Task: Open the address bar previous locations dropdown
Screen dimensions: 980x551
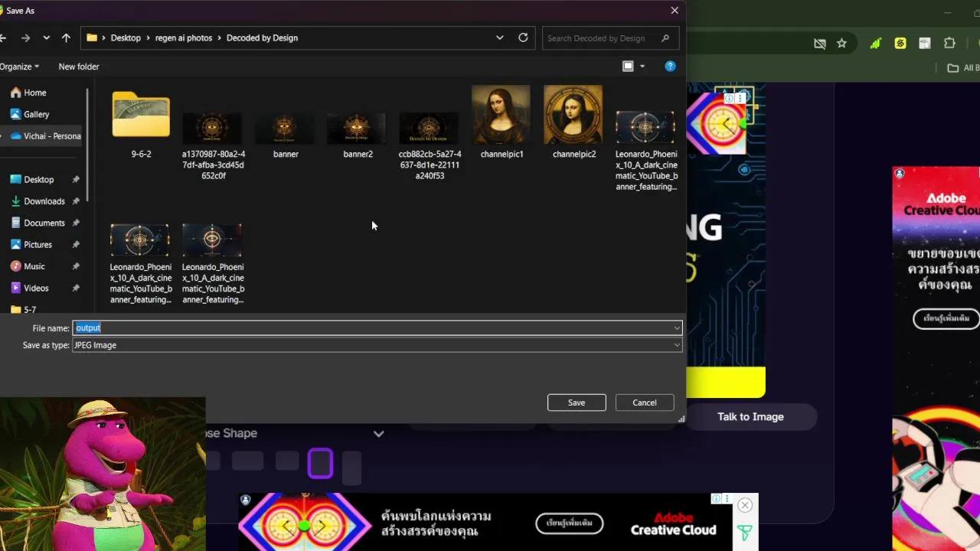Action: tap(500, 37)
